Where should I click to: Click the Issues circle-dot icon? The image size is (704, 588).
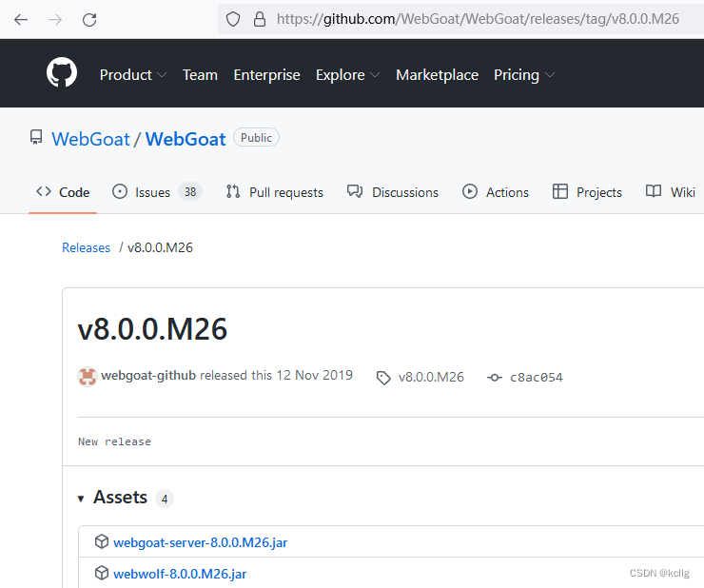[120, 191]
